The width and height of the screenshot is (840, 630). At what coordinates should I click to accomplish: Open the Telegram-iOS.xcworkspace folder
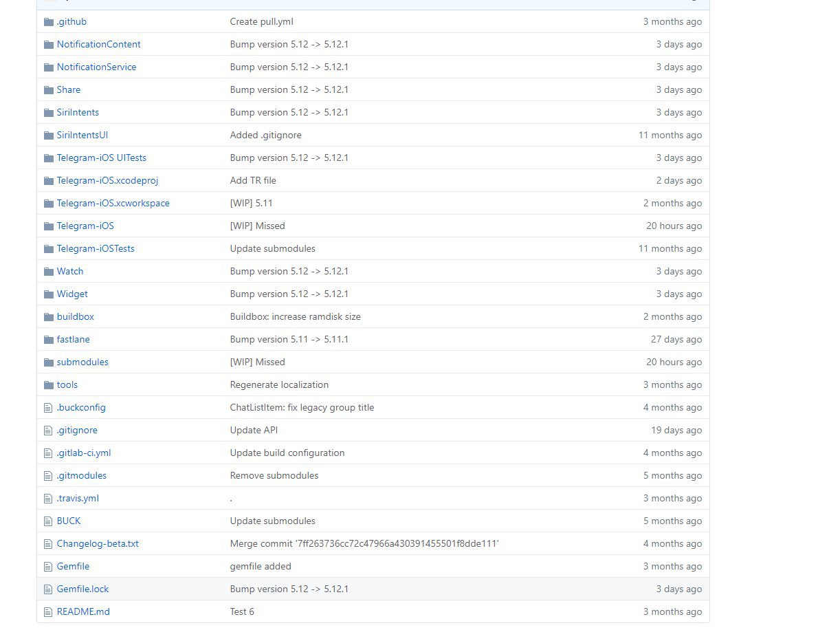point(113,204)
